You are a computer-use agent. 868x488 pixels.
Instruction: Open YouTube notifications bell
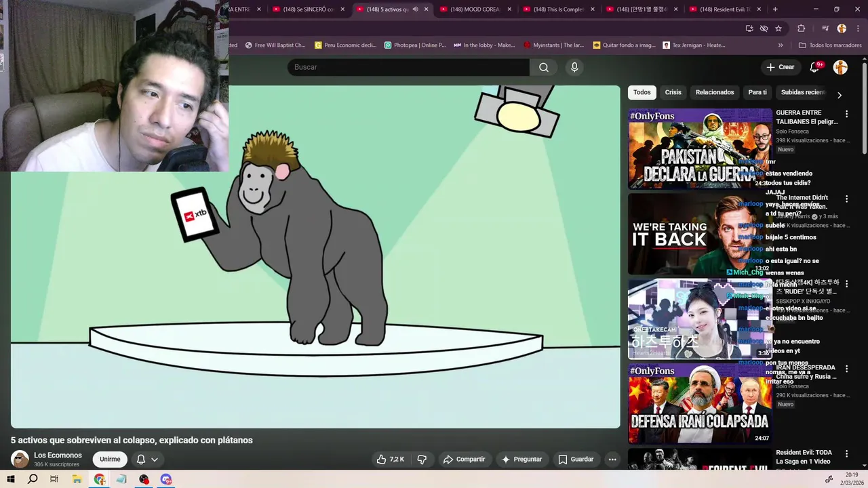click(x=815, y=67)
